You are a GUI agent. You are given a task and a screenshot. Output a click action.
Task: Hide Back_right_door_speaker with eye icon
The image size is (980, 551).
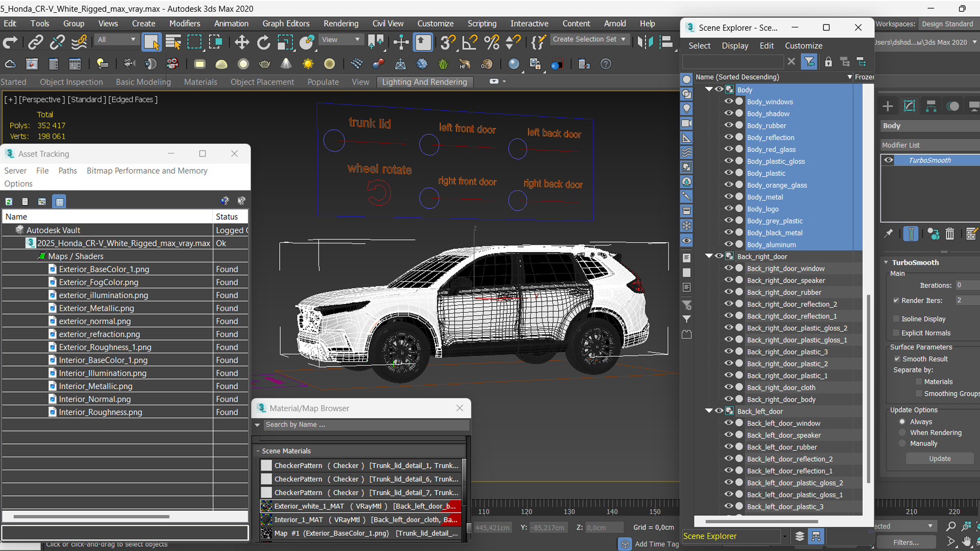coord(728,280)
